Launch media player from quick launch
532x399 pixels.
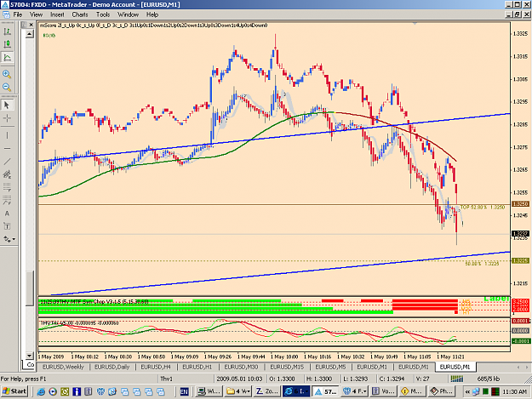[53, 391]
